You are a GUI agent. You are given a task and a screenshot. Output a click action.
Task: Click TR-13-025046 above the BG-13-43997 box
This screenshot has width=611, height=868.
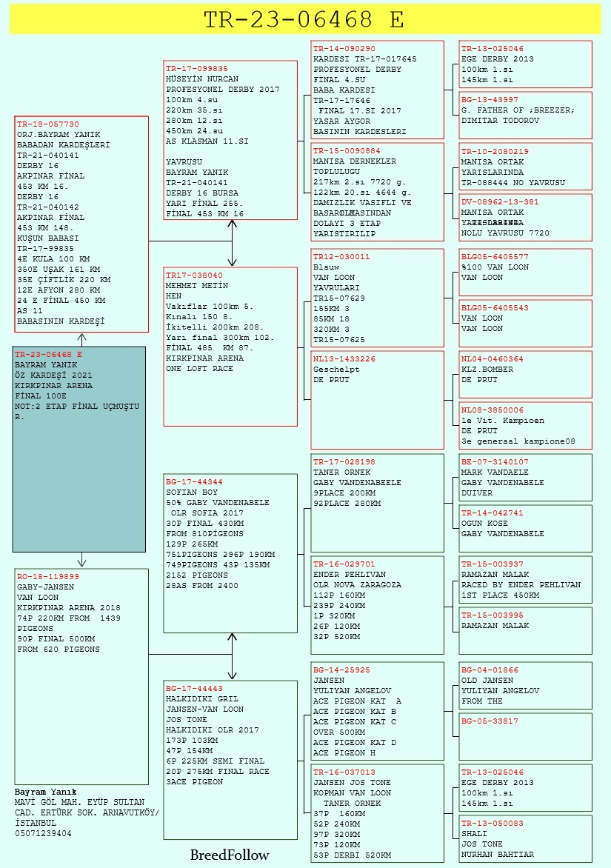click(493, 48)
